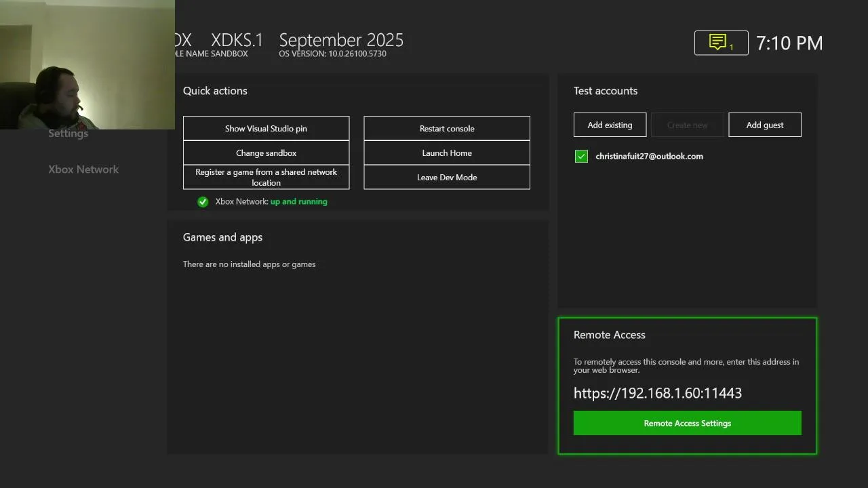This screenshot has height=488, width=868.
Task: Add an existing test account
Action: pos(610,125)
